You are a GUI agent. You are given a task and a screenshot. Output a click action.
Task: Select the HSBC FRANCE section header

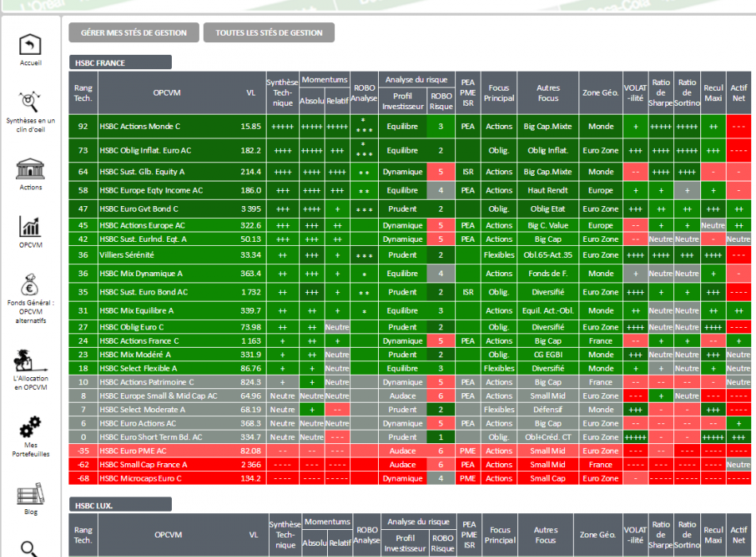[120, 63]
